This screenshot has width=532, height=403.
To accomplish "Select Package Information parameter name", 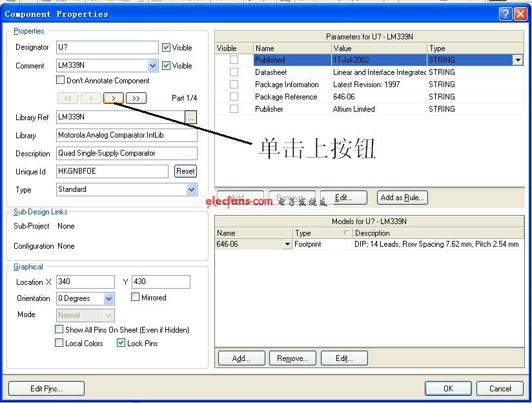I will pos(287,84).
